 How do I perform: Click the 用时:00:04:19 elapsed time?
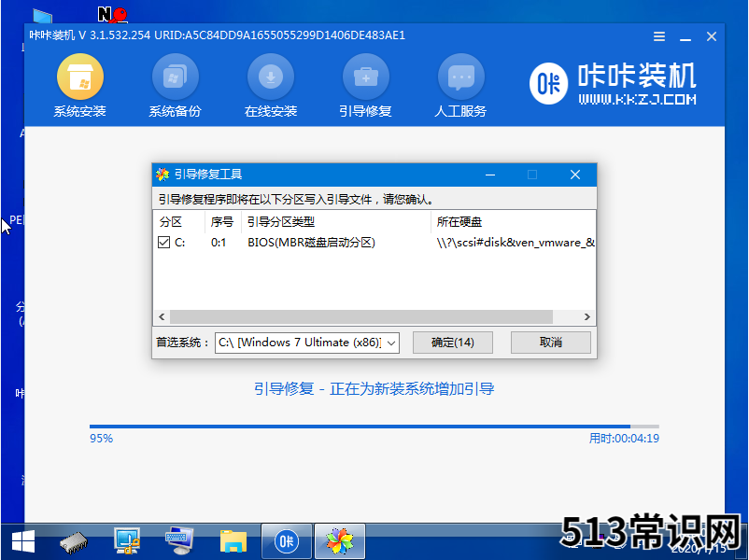pos(624,439)
